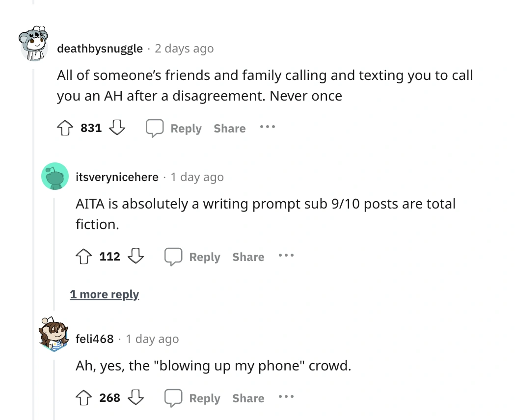Image resolution: width=515 pixels, height=420 pixels.
Task: Collapse thread using deathbysnuggle's left thread line
Action: click(34, 245)
